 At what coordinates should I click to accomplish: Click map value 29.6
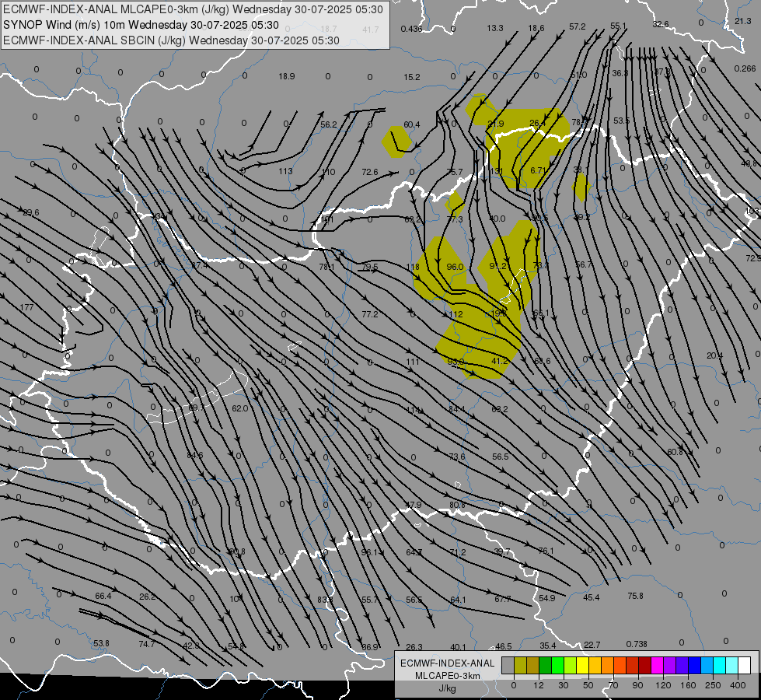pos(31,213)
